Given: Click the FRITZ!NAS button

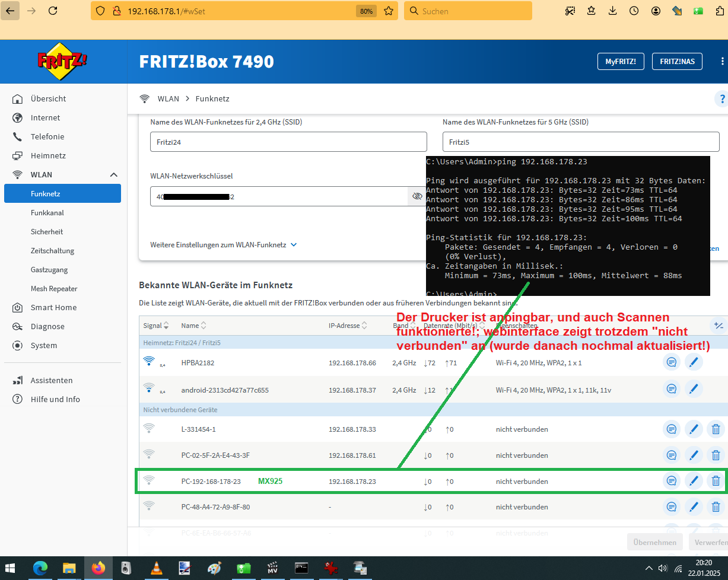Looking at the screenshot, I should click(677, 61).
